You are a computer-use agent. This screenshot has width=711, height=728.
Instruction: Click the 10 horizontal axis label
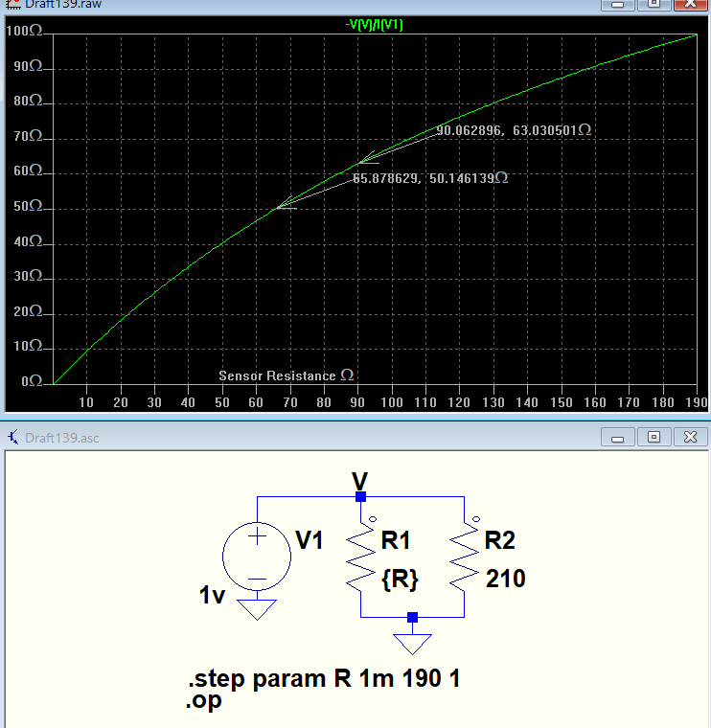tap(86, 402)
